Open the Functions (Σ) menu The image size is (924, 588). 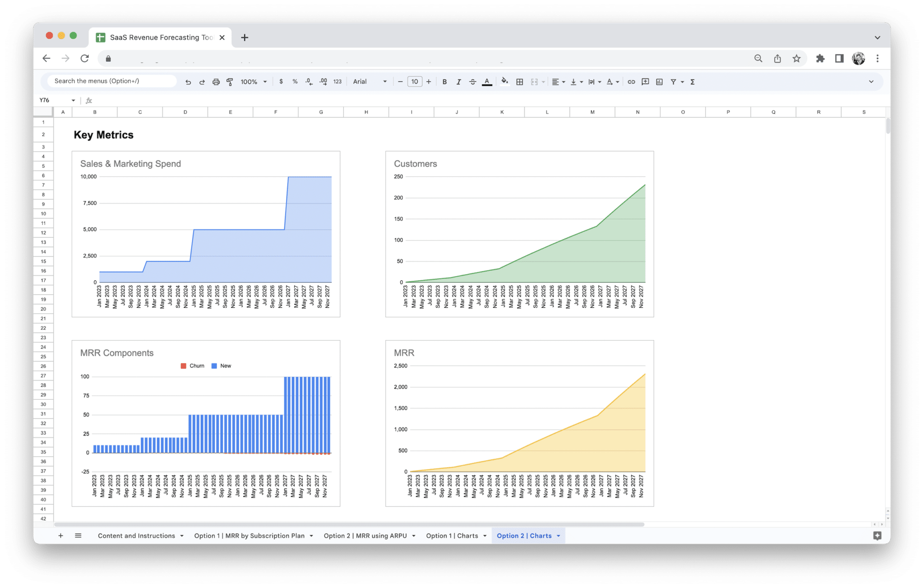[692, 82]
